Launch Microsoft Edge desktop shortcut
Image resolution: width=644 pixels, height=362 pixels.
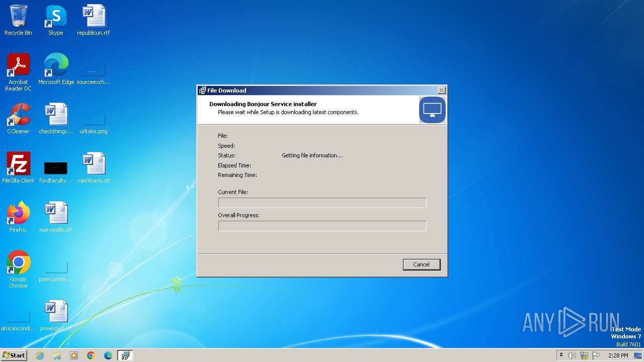[56, 69]
